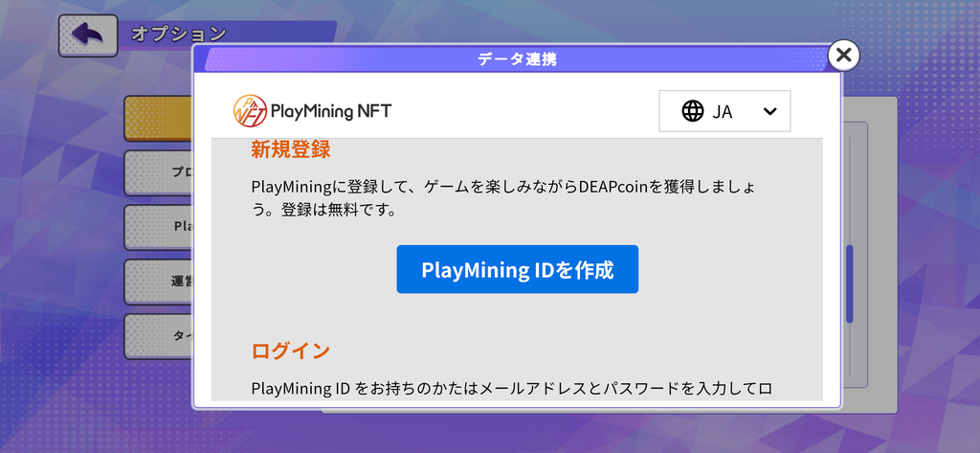Click the globe icon in language selector

693,111
